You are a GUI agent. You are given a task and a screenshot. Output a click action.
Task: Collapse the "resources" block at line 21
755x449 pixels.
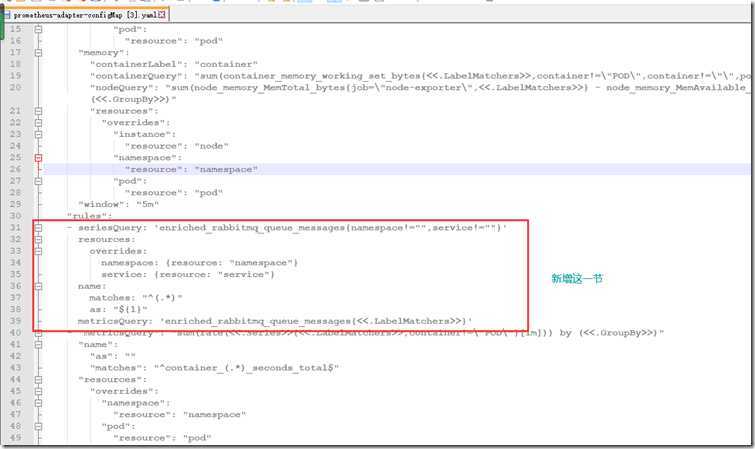38,111
